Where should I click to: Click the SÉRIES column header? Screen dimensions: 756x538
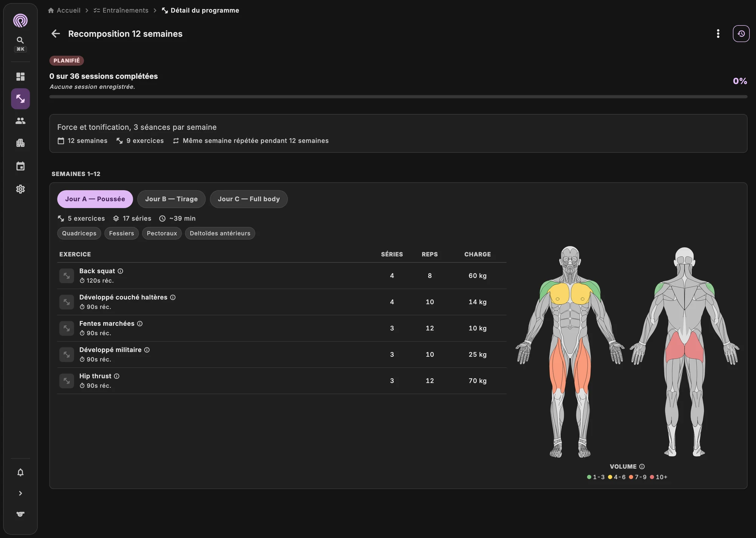tap(392, 254)
